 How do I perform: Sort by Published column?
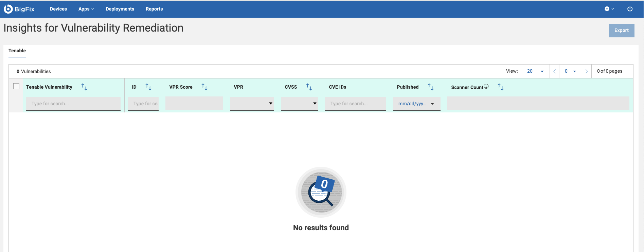click(x=431, y=87)
